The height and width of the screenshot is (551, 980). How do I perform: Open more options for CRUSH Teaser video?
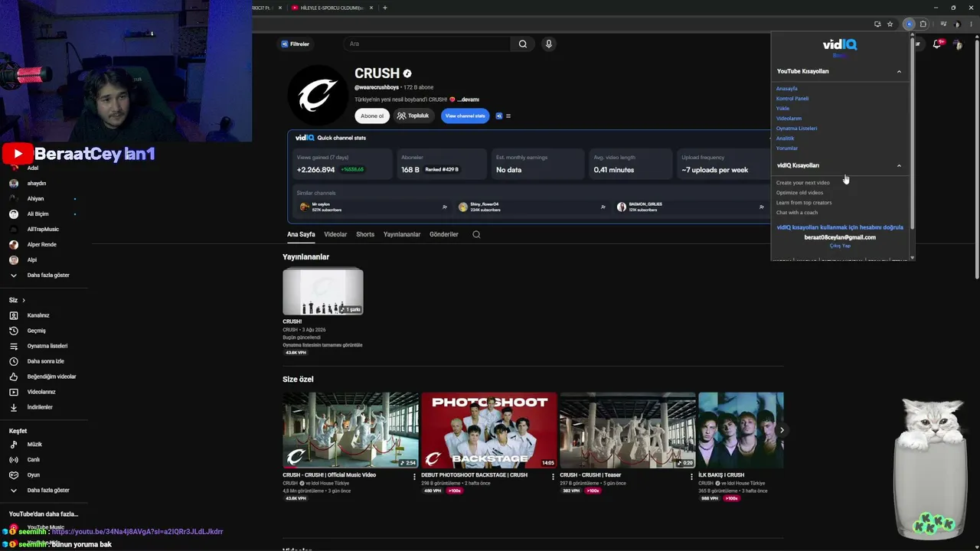point(691,476)
